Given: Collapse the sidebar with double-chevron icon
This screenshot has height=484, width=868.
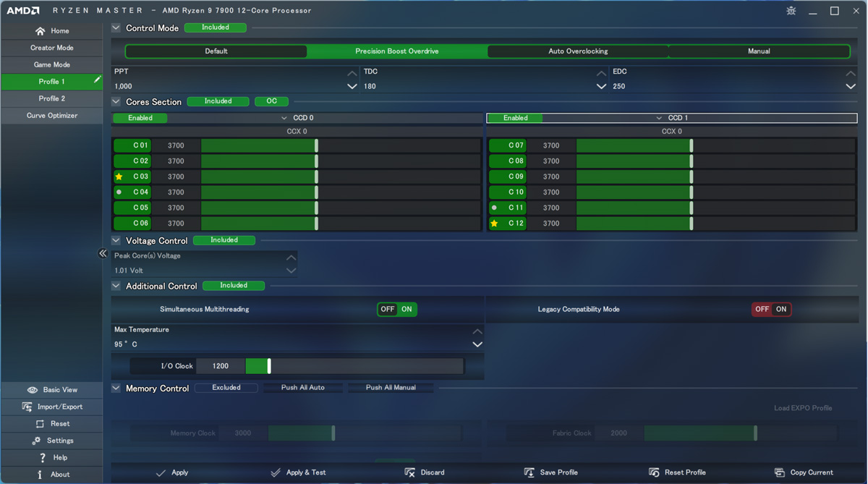Looking at the screenshot, I should click(x=103, y=253).
